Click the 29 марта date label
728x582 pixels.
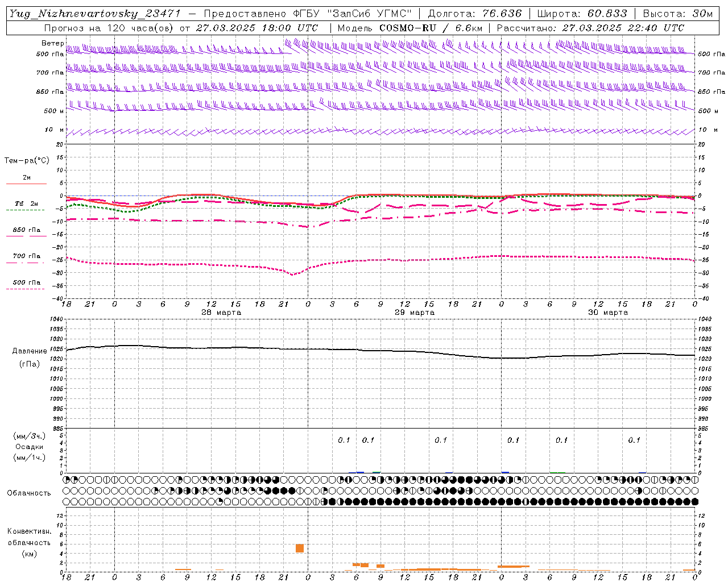[x=415, y=313]
